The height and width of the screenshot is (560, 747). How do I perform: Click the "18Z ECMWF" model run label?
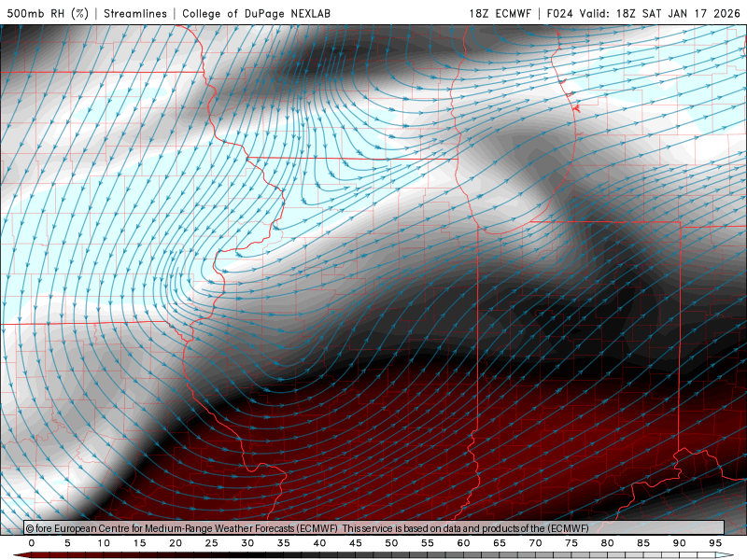point(500,13)
